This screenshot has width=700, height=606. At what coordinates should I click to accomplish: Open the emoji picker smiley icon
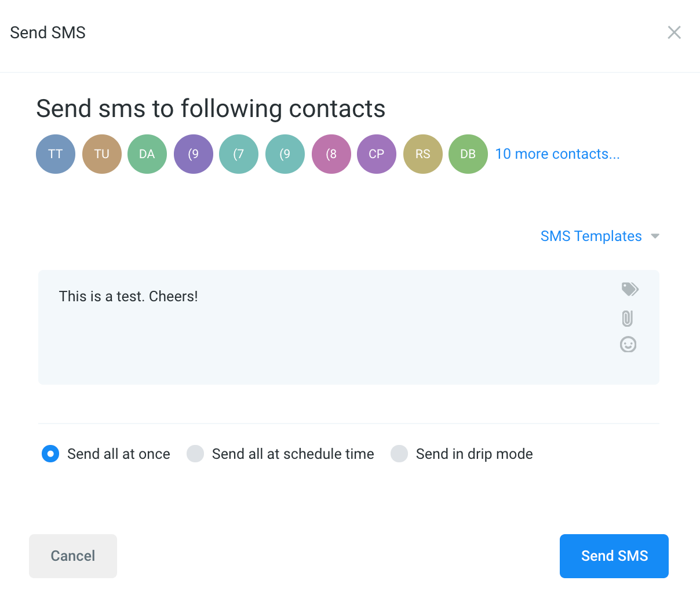coord(628,345)
